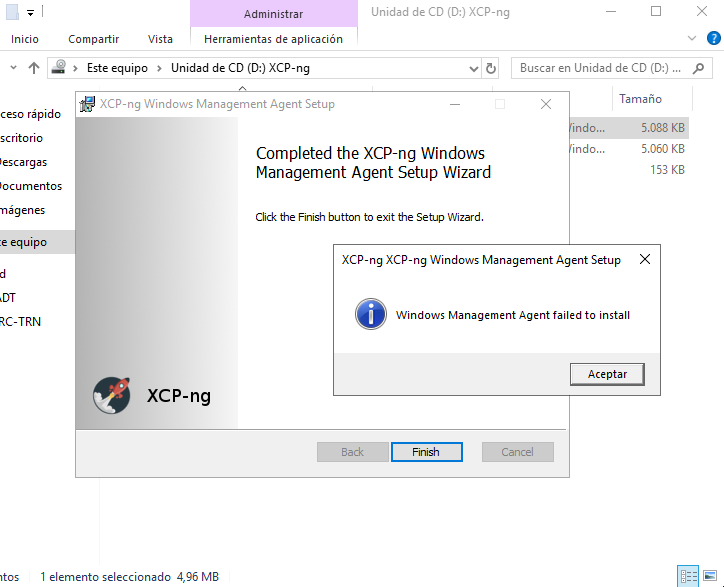Click Finish to exit the Setup Wizard
Image resolution: width=724 pixels, height=587 pixels.
426,452
